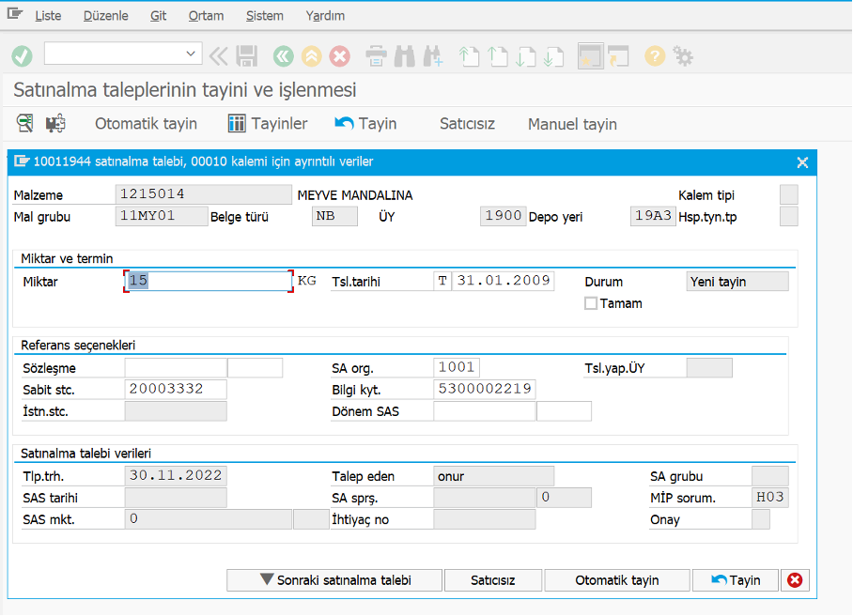Click the Depo yeri field 19A3
Viewport: 853px width, 616px height.
[653, 216]
